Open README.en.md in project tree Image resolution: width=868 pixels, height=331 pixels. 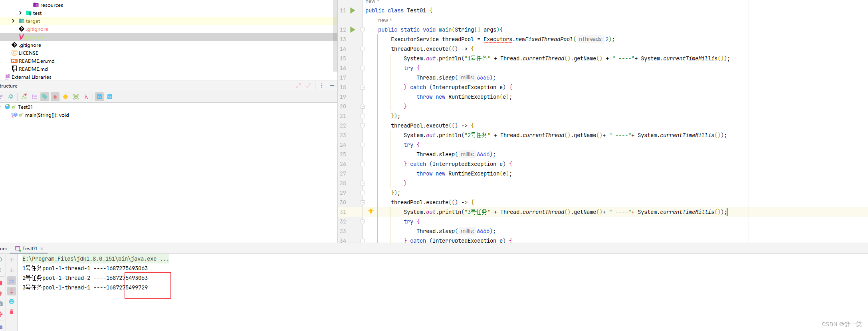point(37,61)
